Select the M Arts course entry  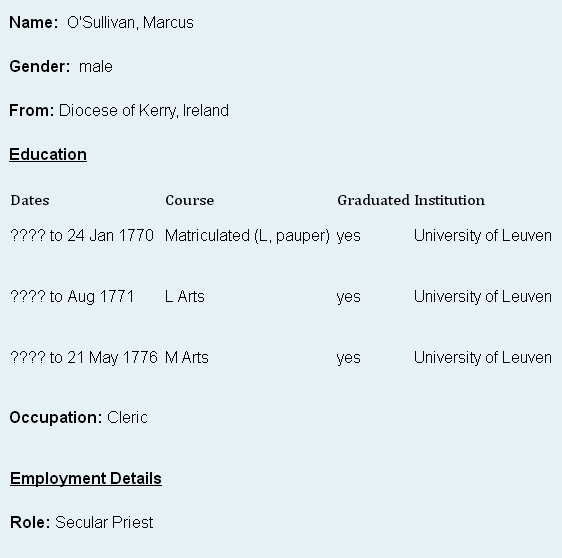pos(186,357)
